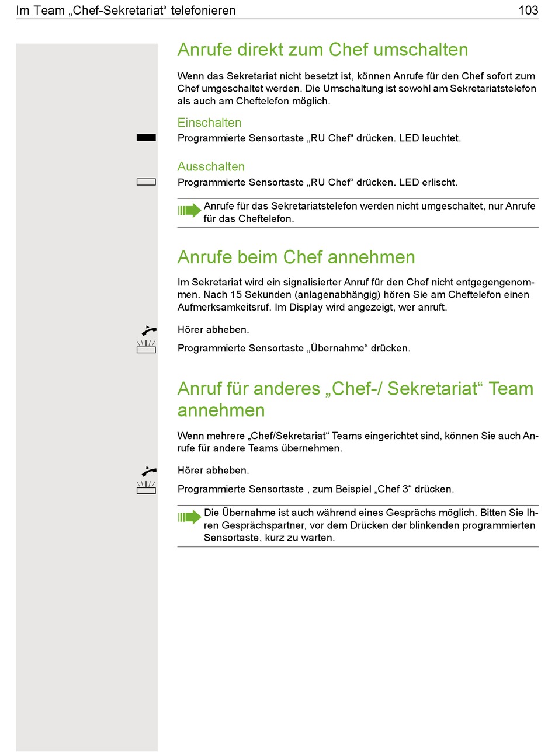
Task: Click the instruction ending with "LED erlischt."
Action: click(x=317, y=183)
